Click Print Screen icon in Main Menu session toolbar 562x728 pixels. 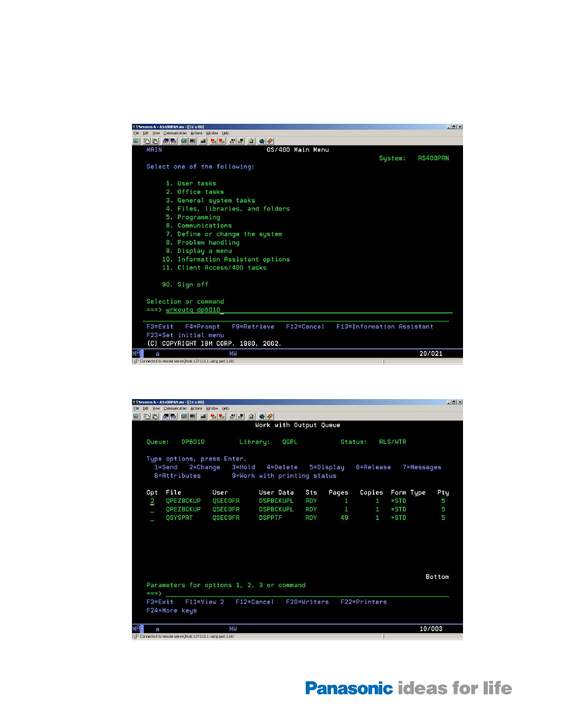136,141
